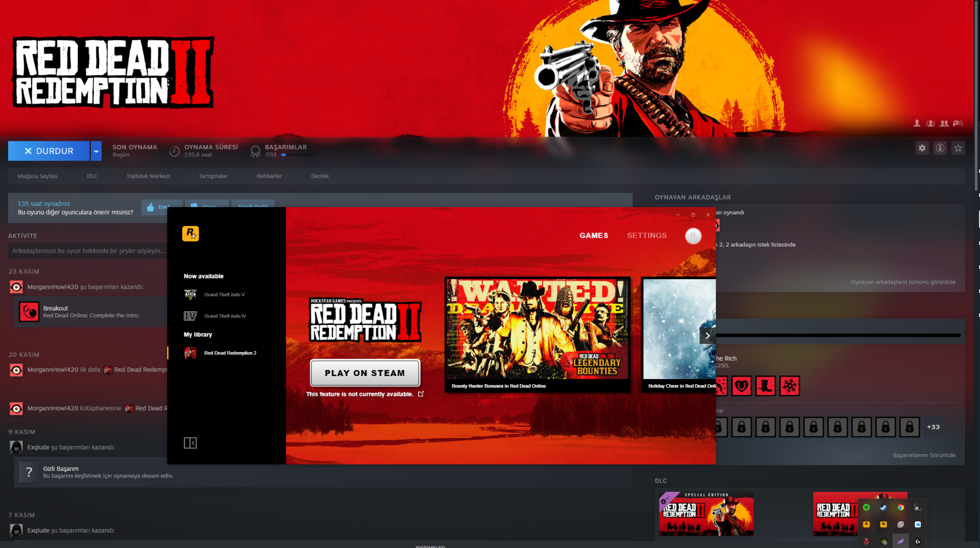Open the SETTINGS tab in Rockstar launcher
980x548 pixels.
coord(647,236)
